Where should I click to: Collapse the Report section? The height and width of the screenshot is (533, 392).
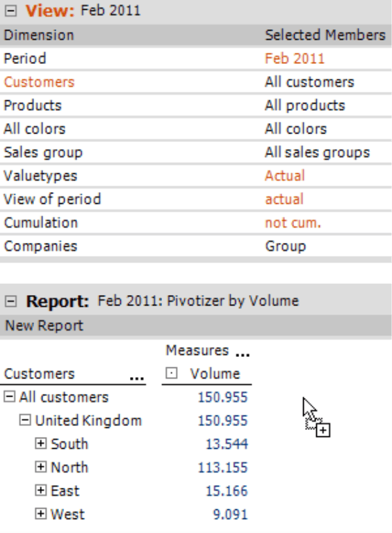(10, 301)
